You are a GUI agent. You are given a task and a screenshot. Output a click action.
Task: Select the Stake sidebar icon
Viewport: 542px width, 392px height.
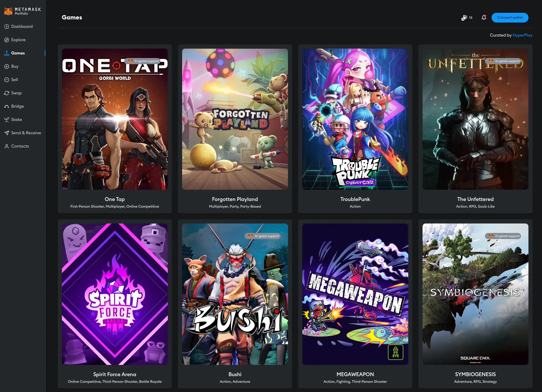(x=7, y=119)
